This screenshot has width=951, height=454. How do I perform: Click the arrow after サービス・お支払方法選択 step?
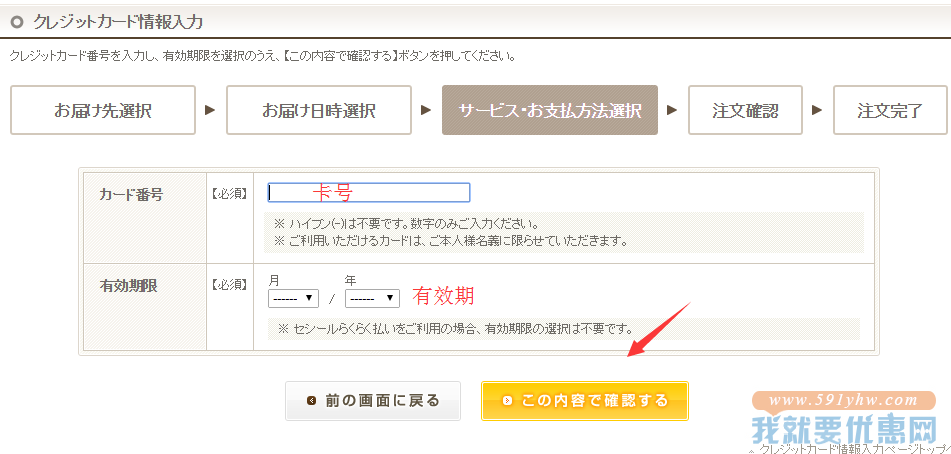pos(671,110)
